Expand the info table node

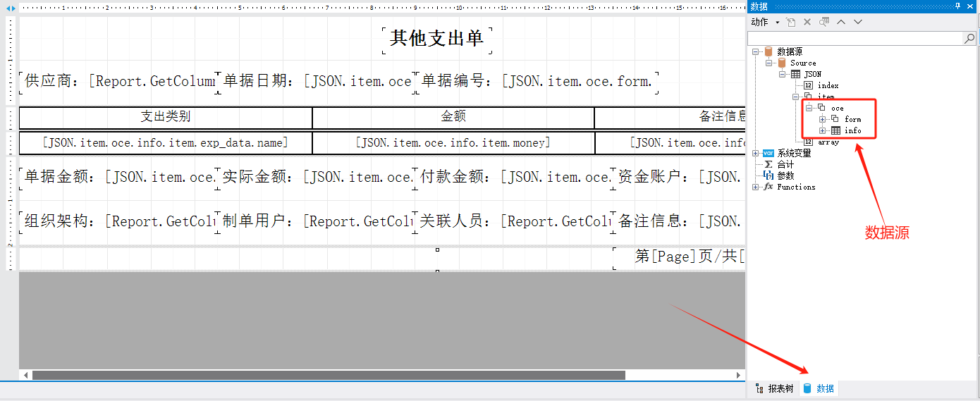(x=823, y=130)
